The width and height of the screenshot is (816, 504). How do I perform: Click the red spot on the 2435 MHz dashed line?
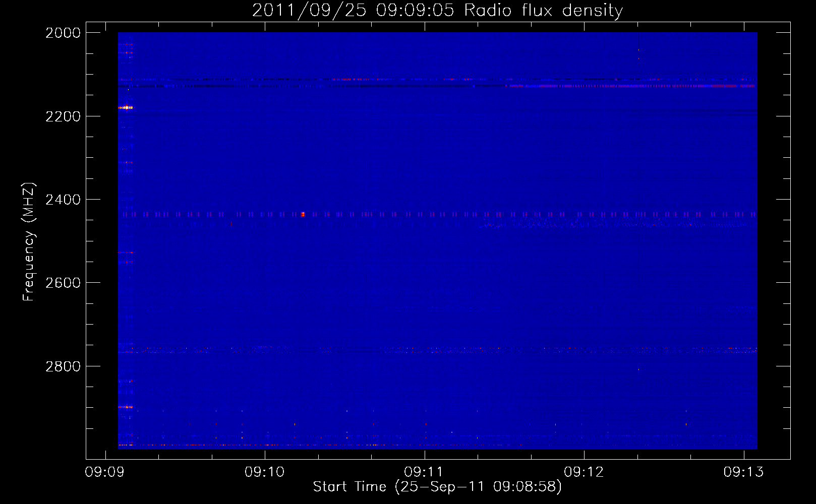[303, 214]
